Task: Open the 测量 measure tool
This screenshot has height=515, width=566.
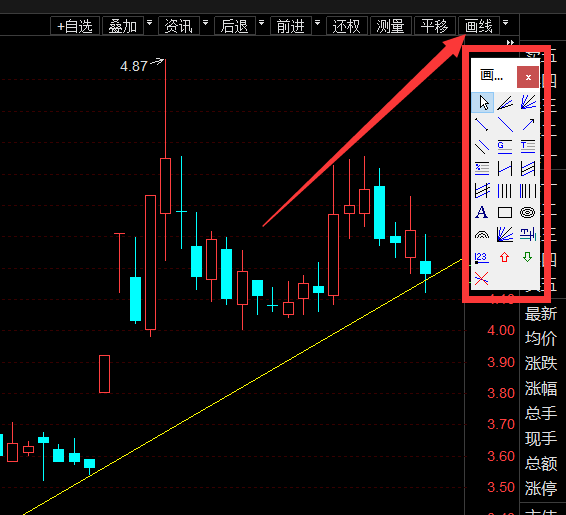Action: [391, 26]
